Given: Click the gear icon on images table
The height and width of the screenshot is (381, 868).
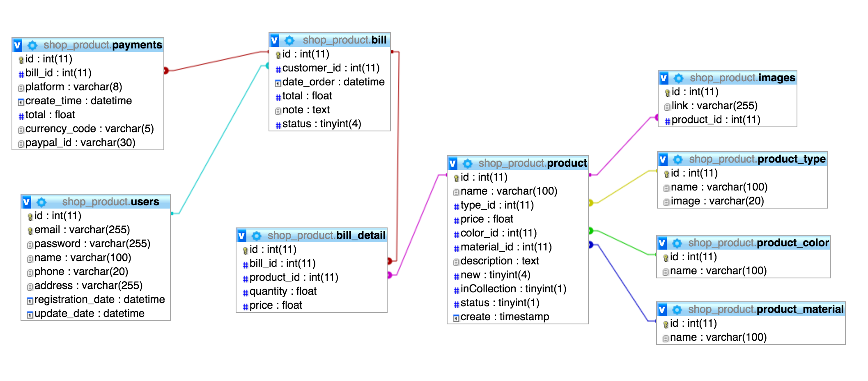Looking at the screenshot, I should (x=679, y=78).
